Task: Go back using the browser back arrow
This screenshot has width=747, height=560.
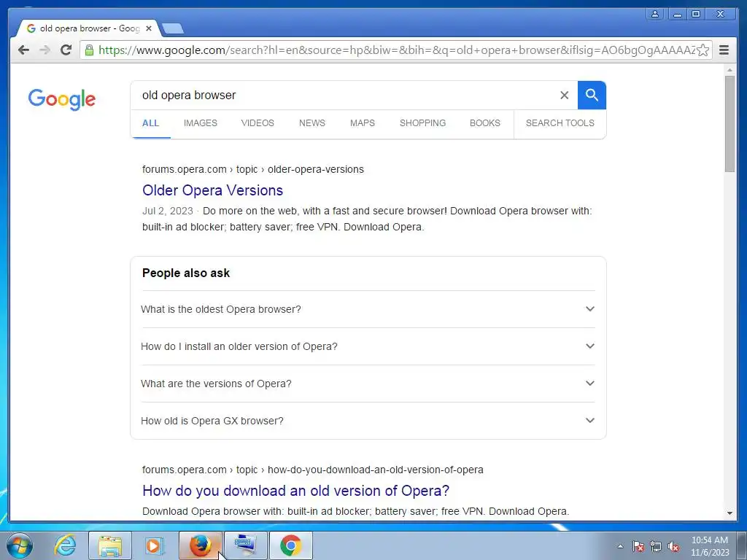Action: coord(23,50)
